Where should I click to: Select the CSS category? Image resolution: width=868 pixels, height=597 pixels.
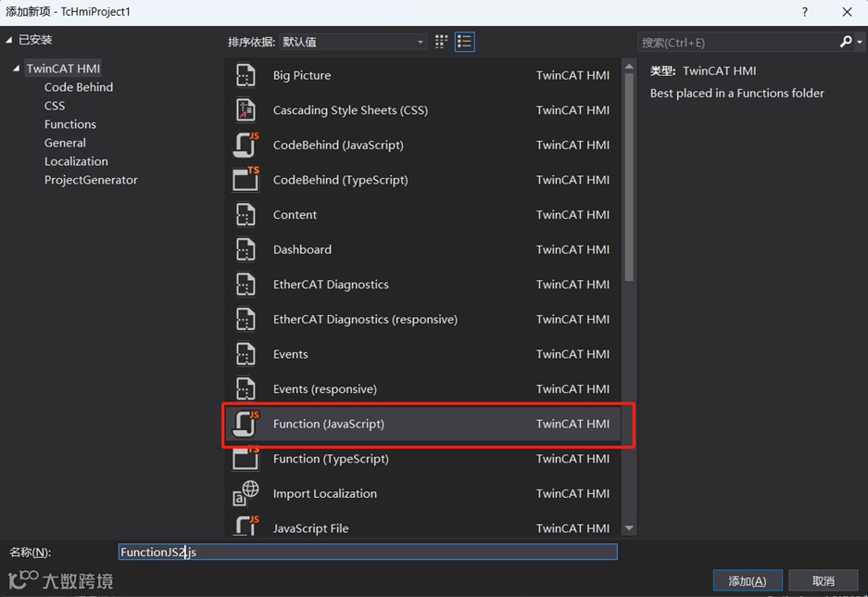[55, 106]
